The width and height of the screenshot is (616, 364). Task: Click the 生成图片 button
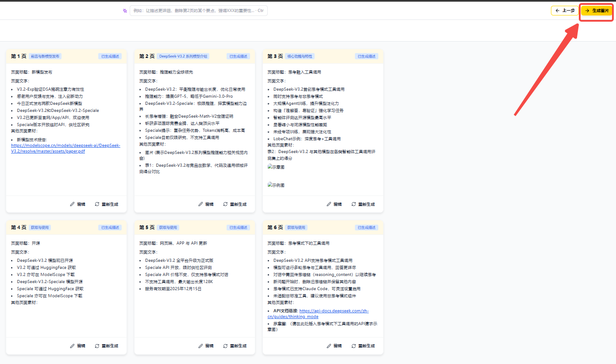coord(596,10)
